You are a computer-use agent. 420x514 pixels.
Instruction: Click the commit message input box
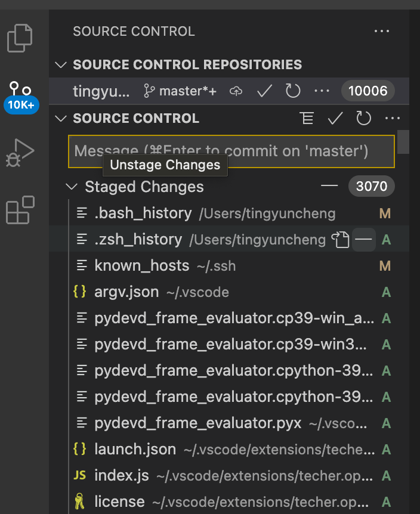[231, 151]
